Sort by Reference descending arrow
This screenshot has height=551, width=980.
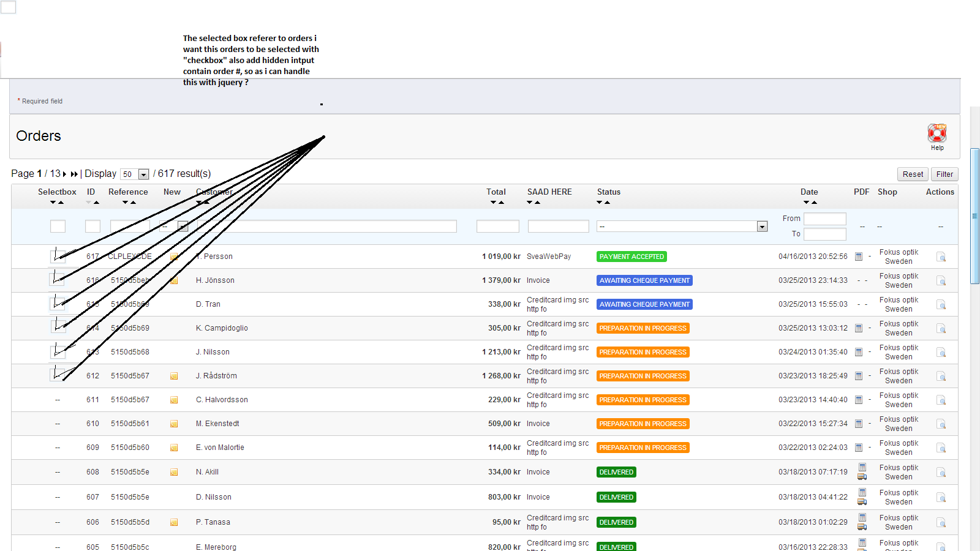click(x=125, y=203)
